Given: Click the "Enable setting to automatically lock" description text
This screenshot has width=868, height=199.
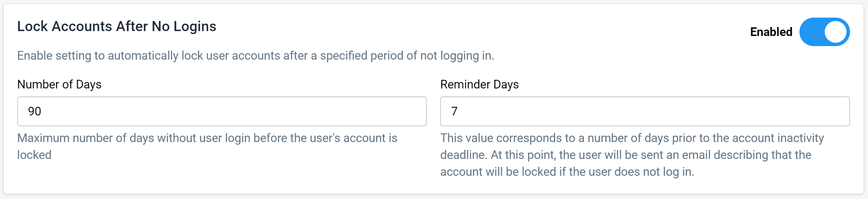Looking at the screenshot, I should 256,55.
